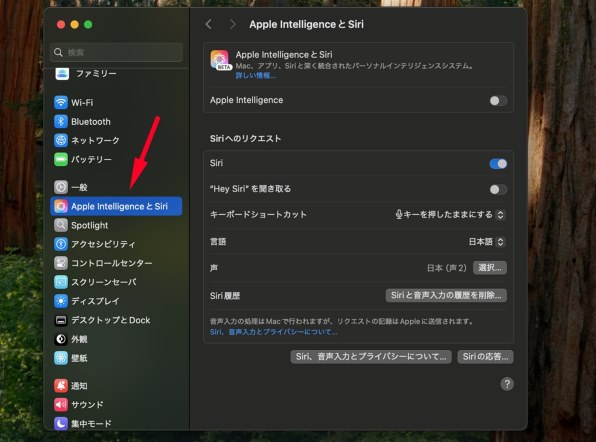This screenshot has width=596, height=442.
Task: Enable the "Hey Siri" を聞き取る toggle
Action: 498,189
